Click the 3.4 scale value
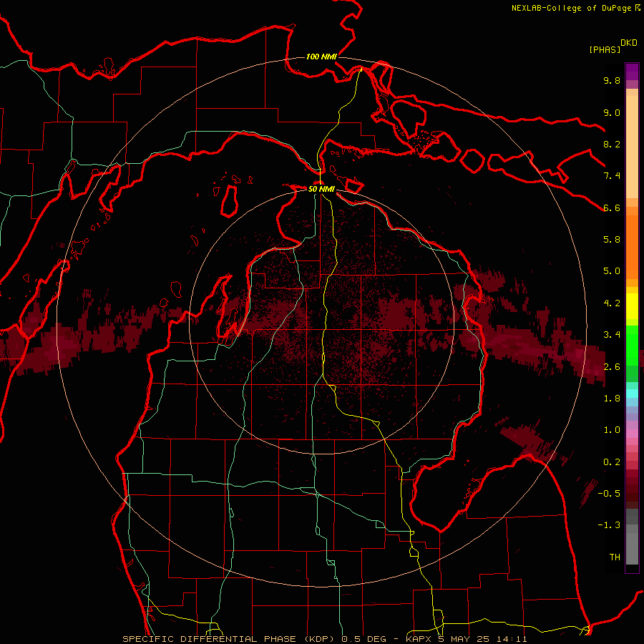Screen dimensions: 644x644 [612, 334]
